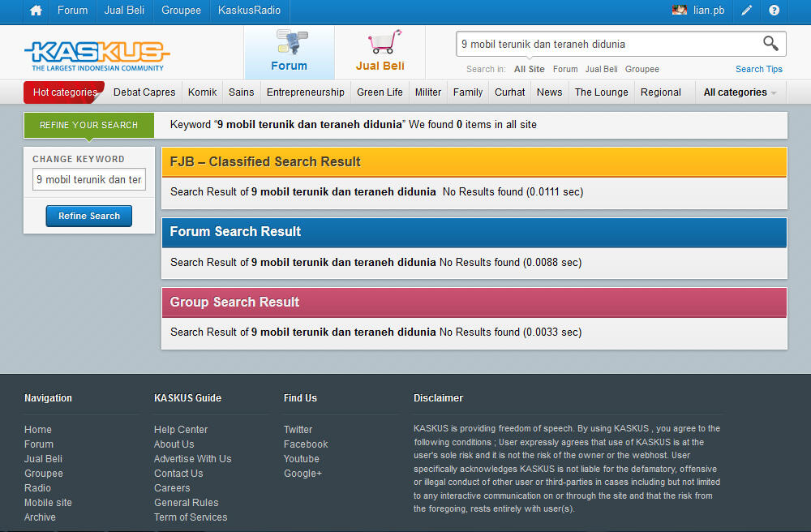Image resolution: width=811 pixels, height=532 pixels.
Task: Open footer Groupee link
Action: 44,473
